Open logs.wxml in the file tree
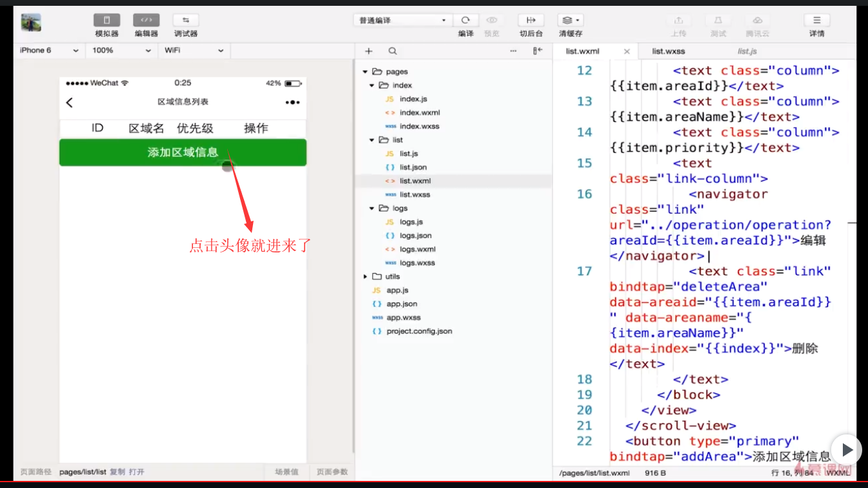Image resolution: width=868 pixels, height=488 pixels. (418, 249)
